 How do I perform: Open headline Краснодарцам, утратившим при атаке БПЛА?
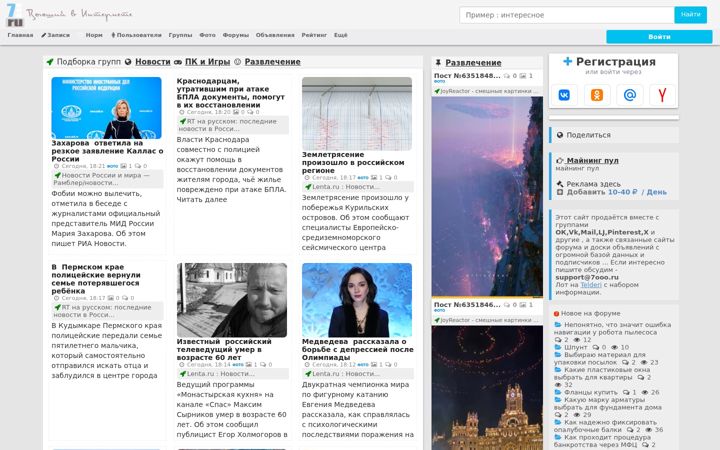tap(231, 93)
